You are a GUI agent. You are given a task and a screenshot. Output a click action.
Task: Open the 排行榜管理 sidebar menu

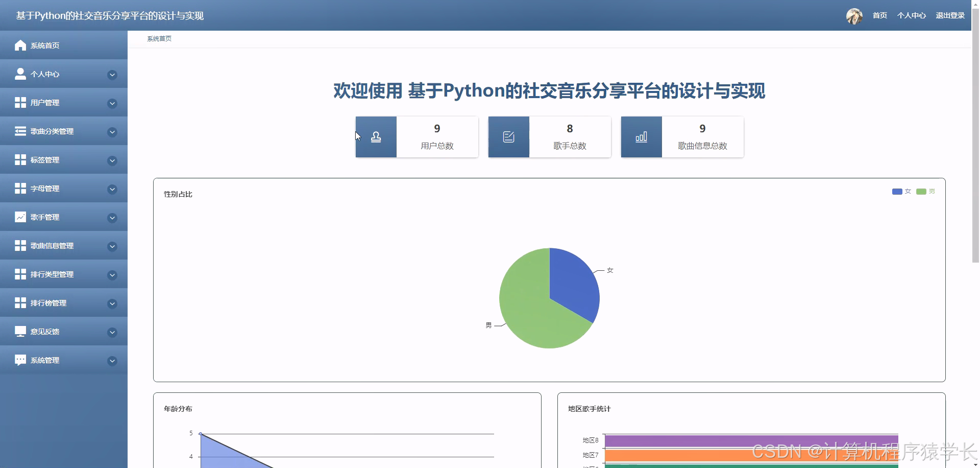point(64,303)
